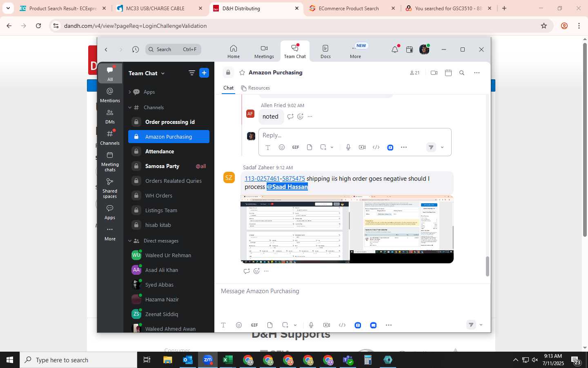Record an audio message in the reply box

point(348,147)
